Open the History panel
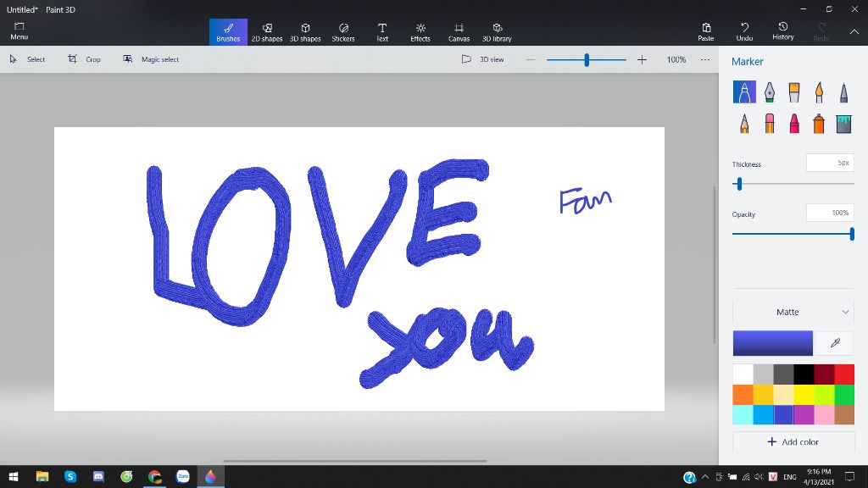This screenshot has width=868, height=488. pos(782,31)
